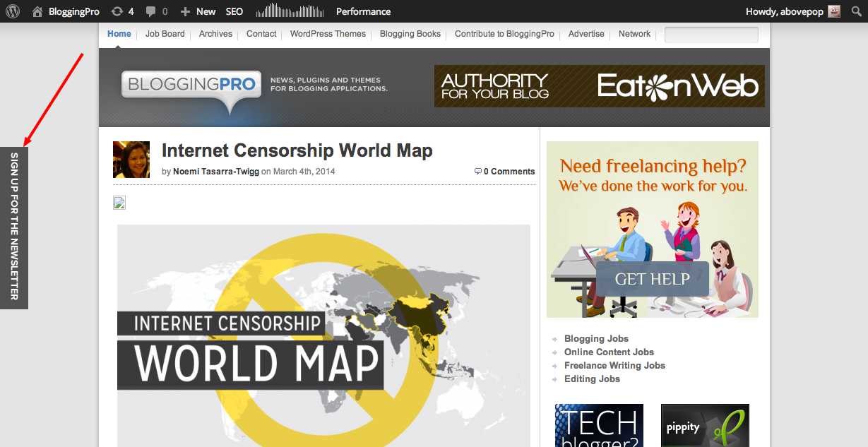Screen dimensions: 868x447
Task: Click the site search input field
Action: pos(711,35)
